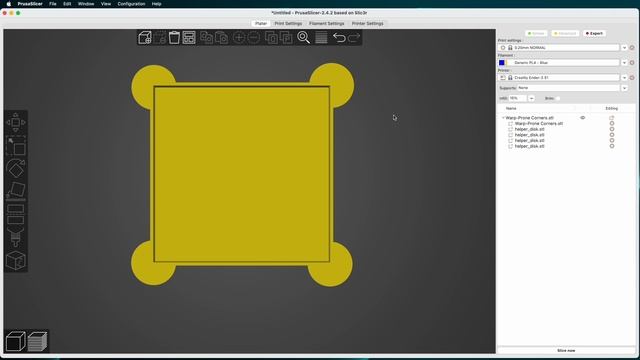Image resolution: width=640 pixels, height=360 pixels.
Task: Open the Printer Settings tab
Action: tap(367, 23)
